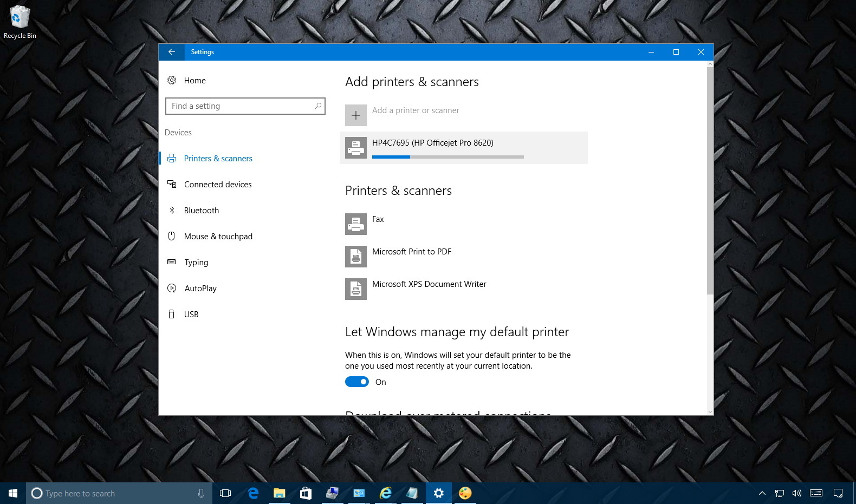Image resolution: width=856 pixels, height=504 pixels.
Task: Open Task View from the taskbar
Action: (225, 493)
